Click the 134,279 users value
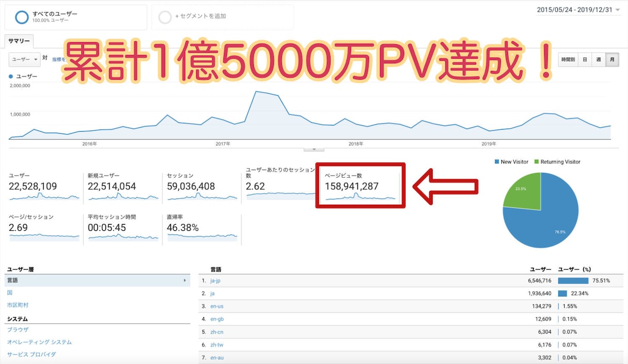628x364 pixels. [x=541, y=306]
